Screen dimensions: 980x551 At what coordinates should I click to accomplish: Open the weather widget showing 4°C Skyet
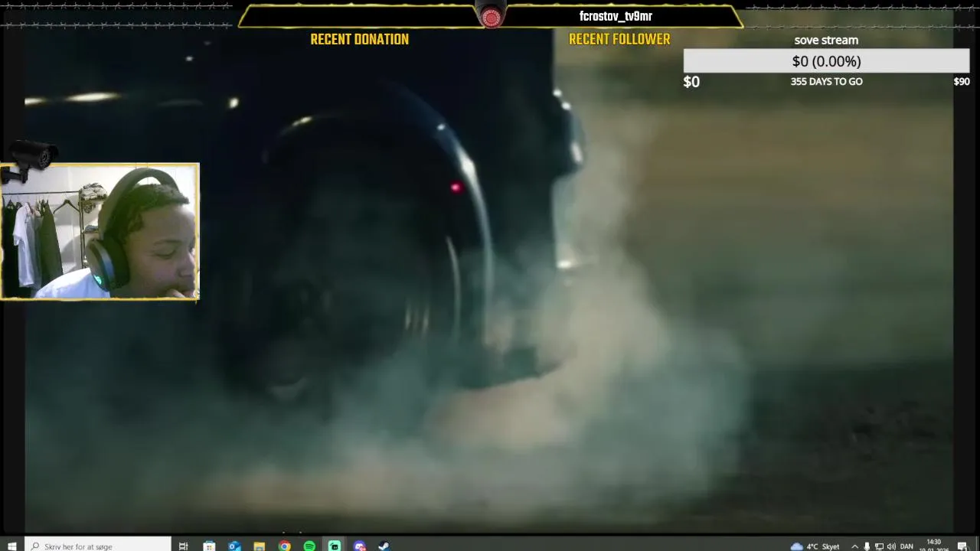tap(815, 546)
